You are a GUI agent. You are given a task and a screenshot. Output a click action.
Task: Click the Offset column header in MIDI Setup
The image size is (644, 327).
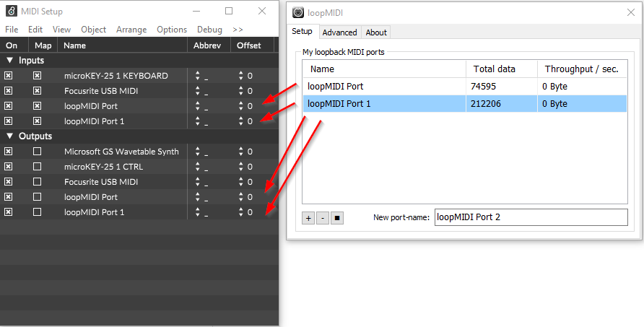tap(252, 45)
